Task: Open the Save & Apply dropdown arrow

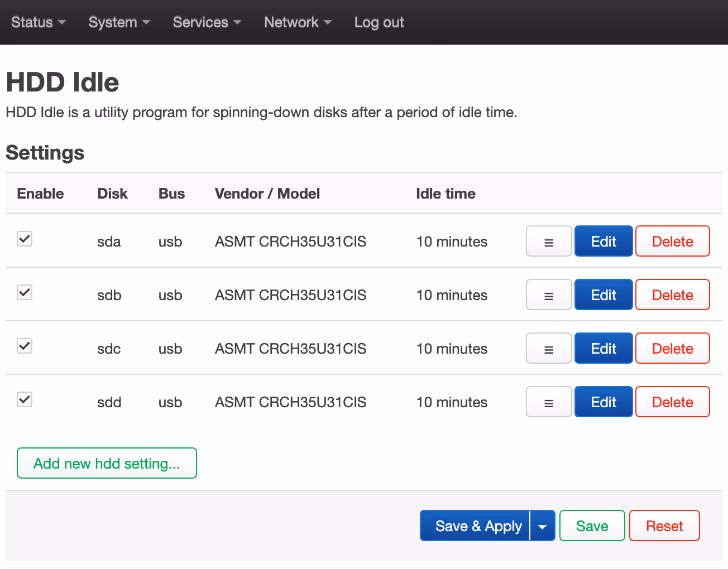Action: click(x=542, y=526)
